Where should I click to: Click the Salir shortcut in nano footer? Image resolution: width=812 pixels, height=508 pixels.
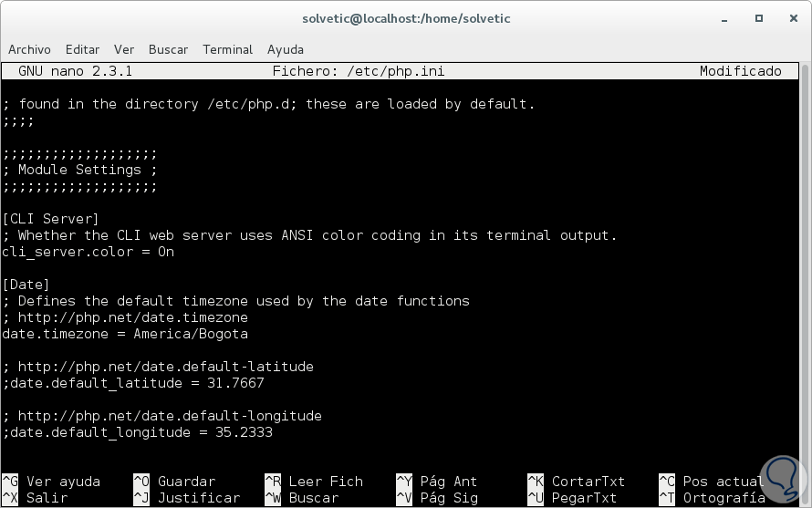tap(47, 498)
